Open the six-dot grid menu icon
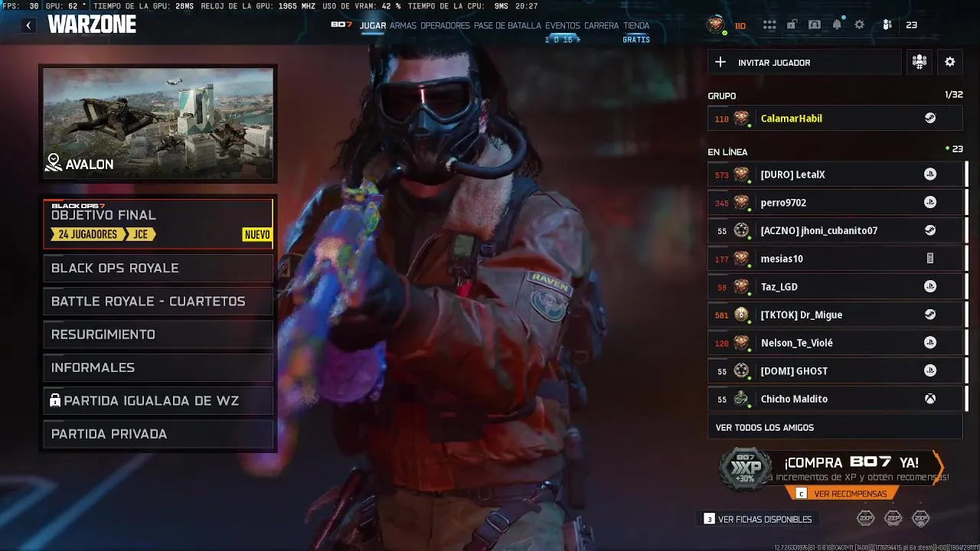980x551 pixels. click(769, 25)
